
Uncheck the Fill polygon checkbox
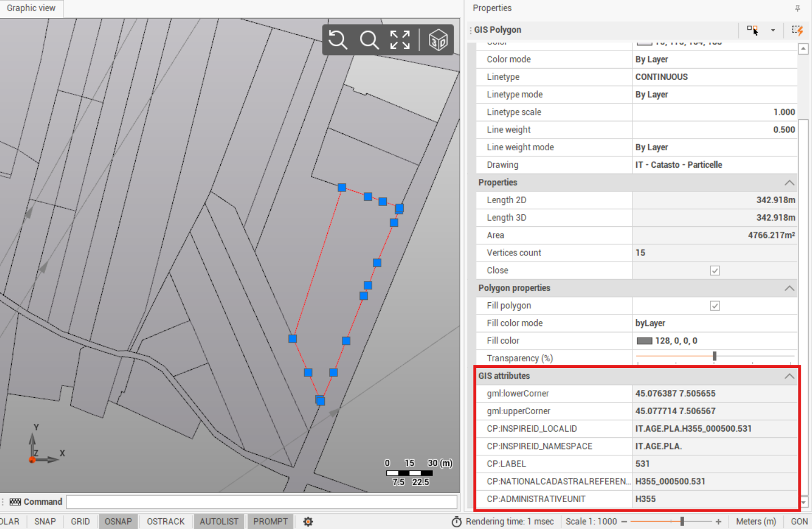tap(715, 306)
